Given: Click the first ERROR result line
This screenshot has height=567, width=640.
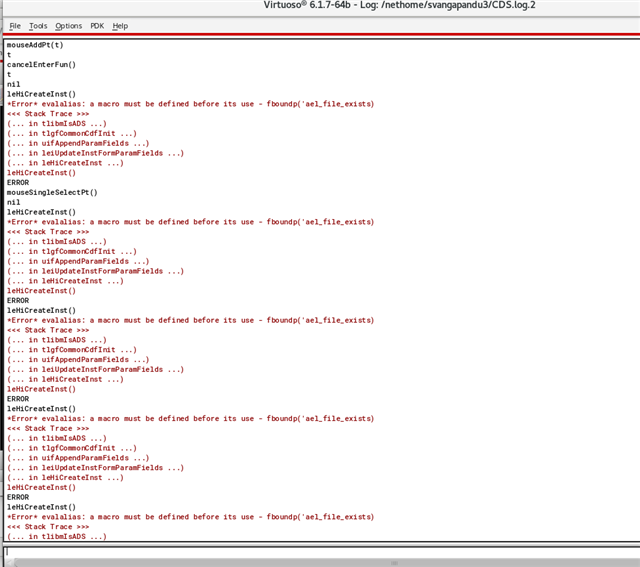Looking at the screenshot, I should (x=18, y=182).
